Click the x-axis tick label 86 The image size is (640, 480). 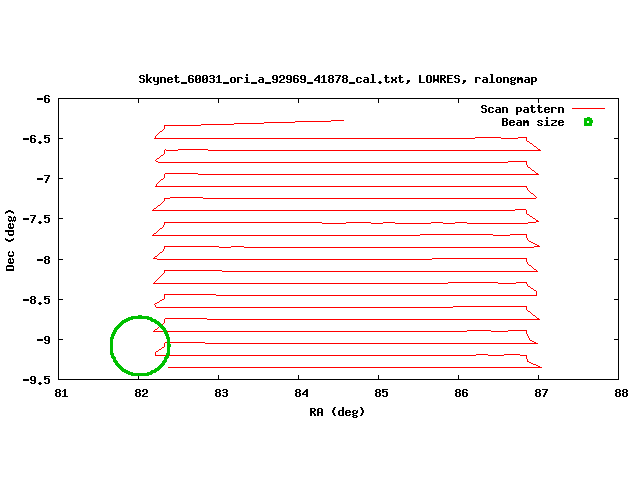click(461, 393)
